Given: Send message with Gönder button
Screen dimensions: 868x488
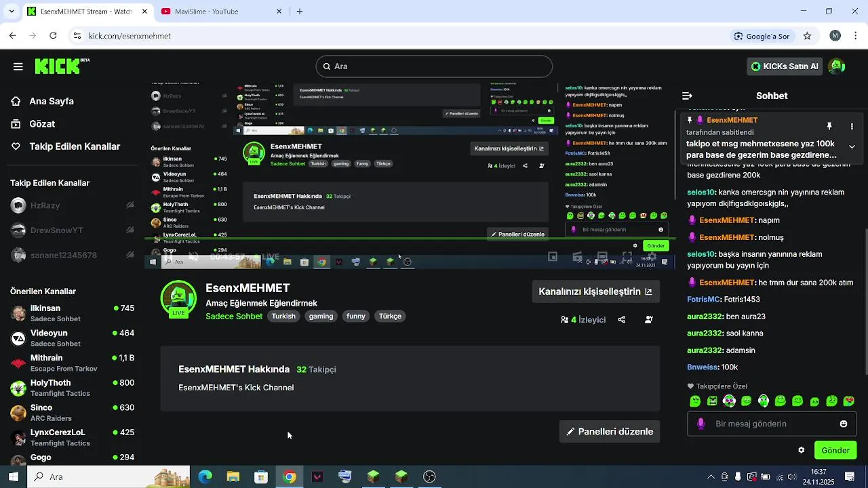Looking at the screenshot, I should coord(835,450).
